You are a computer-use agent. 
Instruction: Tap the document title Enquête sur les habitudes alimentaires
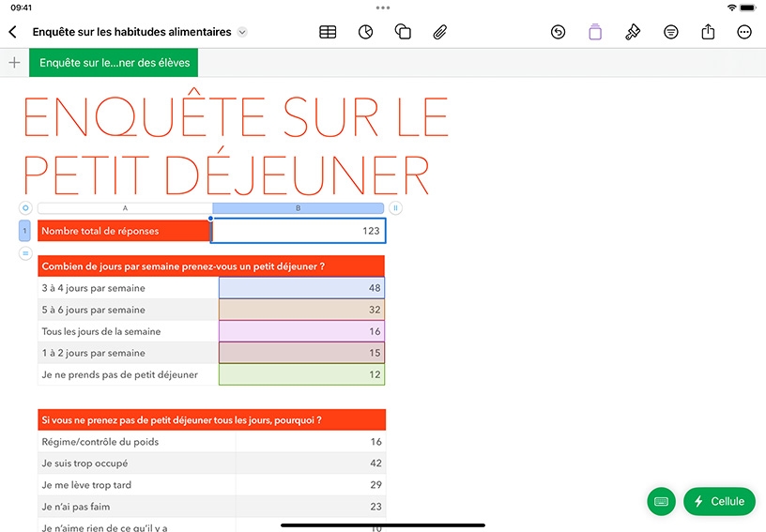(132, 32)
